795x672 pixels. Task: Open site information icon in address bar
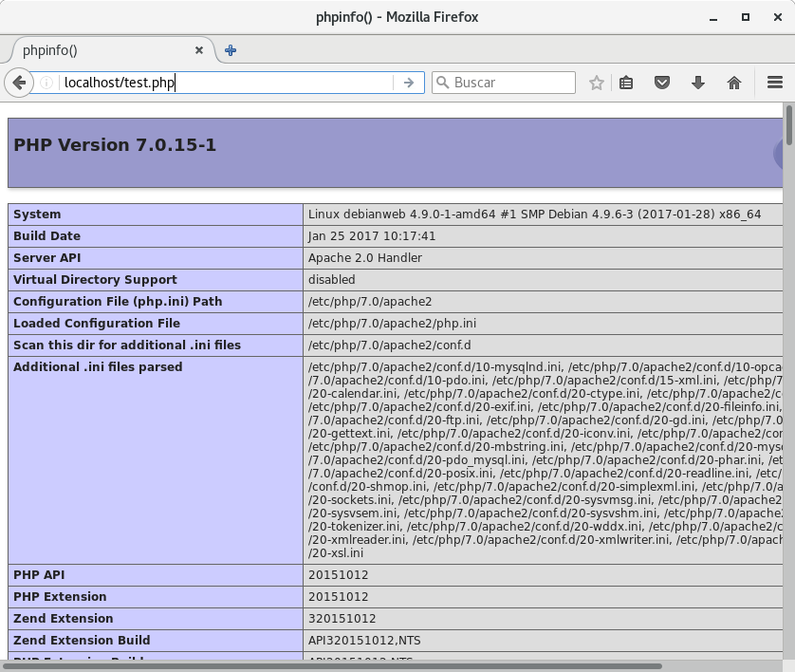46,83
